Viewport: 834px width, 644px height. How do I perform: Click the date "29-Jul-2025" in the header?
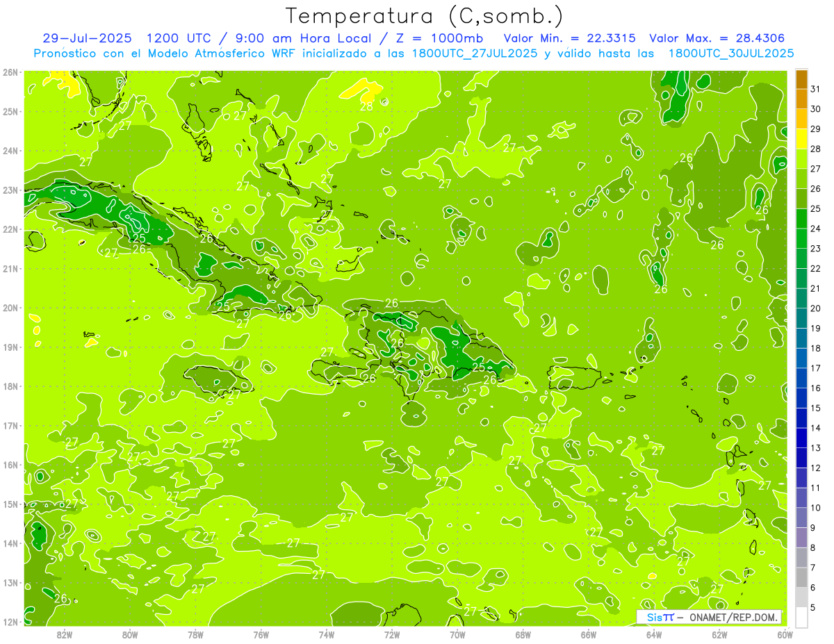(85, 38)
